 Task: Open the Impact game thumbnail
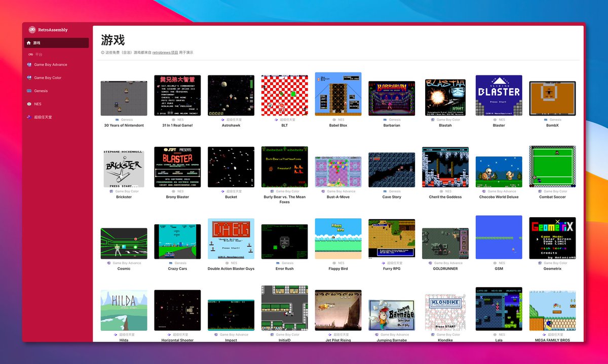pyautogui.click(x=231, y=315)
